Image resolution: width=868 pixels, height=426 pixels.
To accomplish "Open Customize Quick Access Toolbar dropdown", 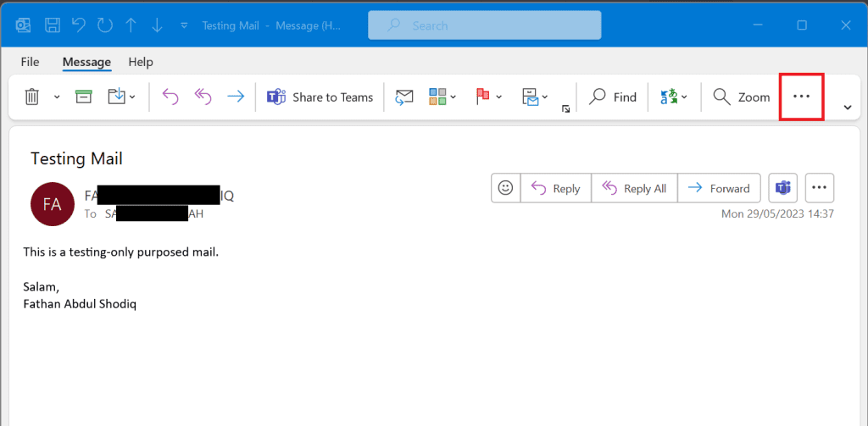I will pos(184,25).
